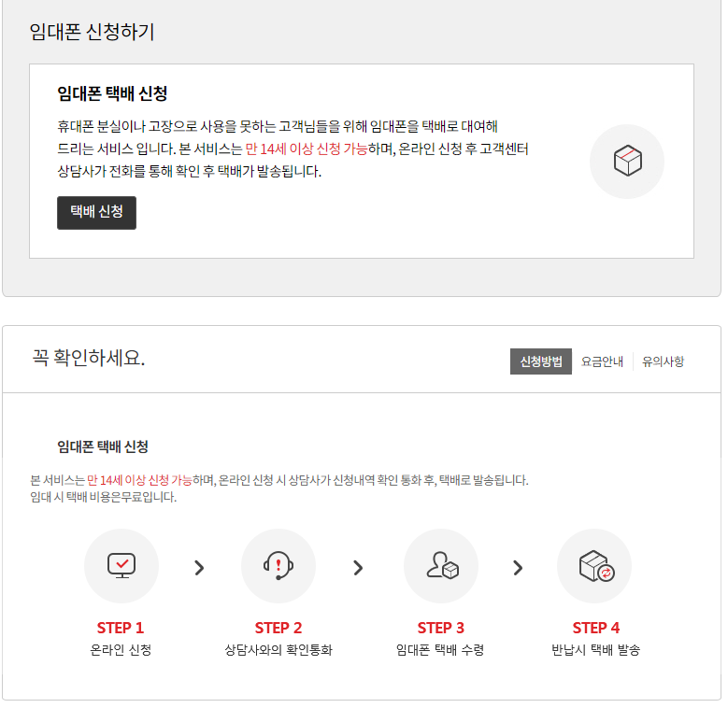Click the STEP 3 person with box icon
Viewport: 728px width, 708px height.
tap(440, 566)
